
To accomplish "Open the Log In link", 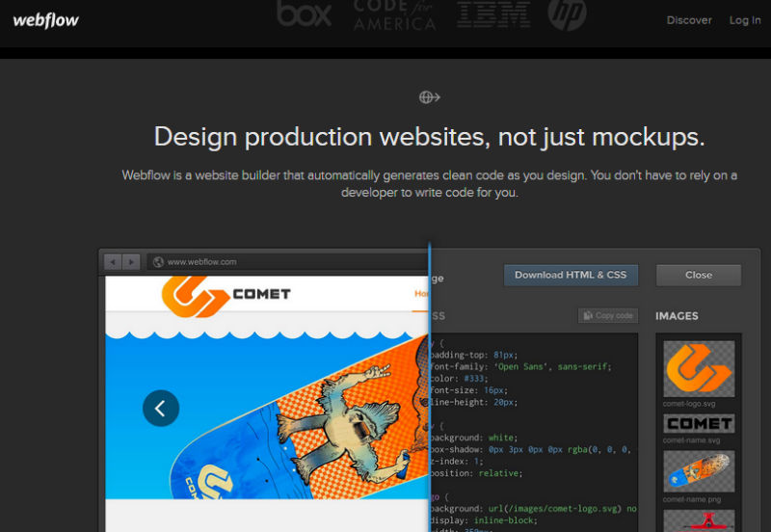I will point(745,20).
